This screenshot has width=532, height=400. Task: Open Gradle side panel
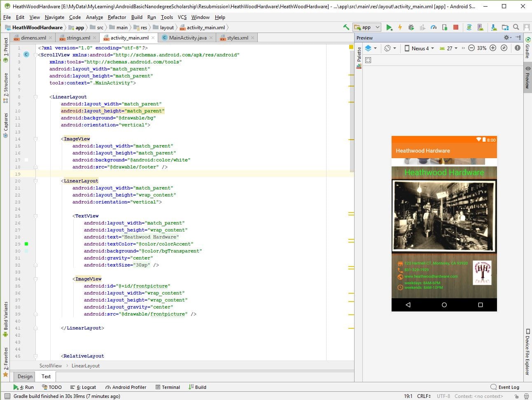527,47
